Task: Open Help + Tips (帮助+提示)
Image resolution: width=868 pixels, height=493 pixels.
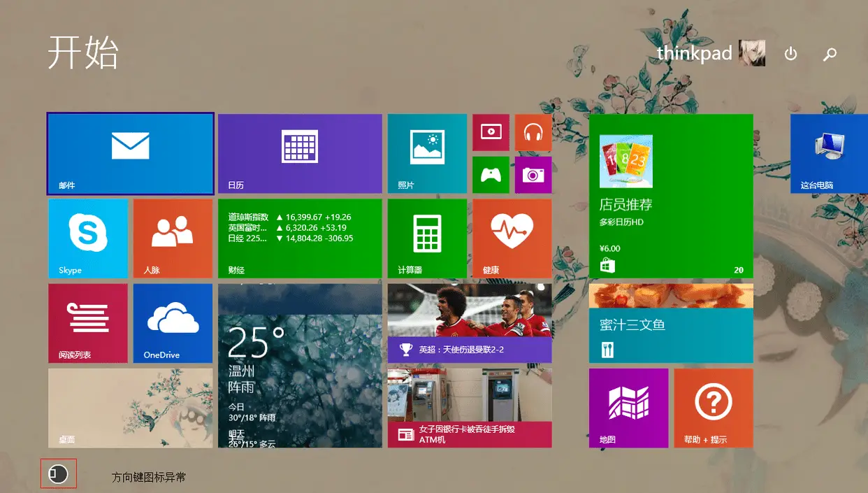Action: (x=713, y=408)
